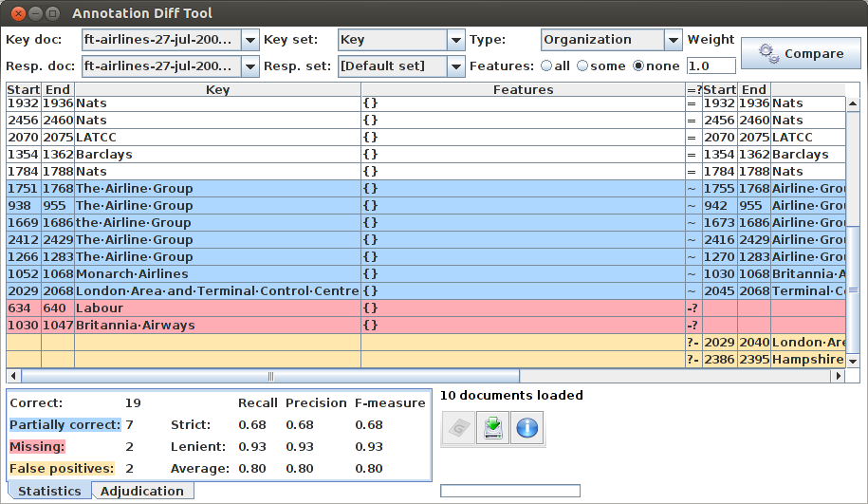
Task: Click the 'Missing:' label
Action: (x=37, y=446)
